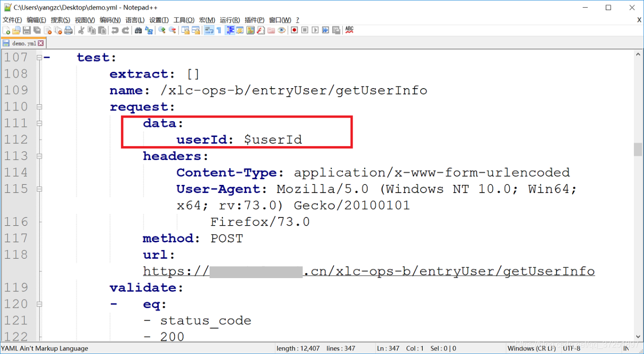Open the 搜索(S) menu
This screenshot has width=644, height=354.
(x=61, y=20)
